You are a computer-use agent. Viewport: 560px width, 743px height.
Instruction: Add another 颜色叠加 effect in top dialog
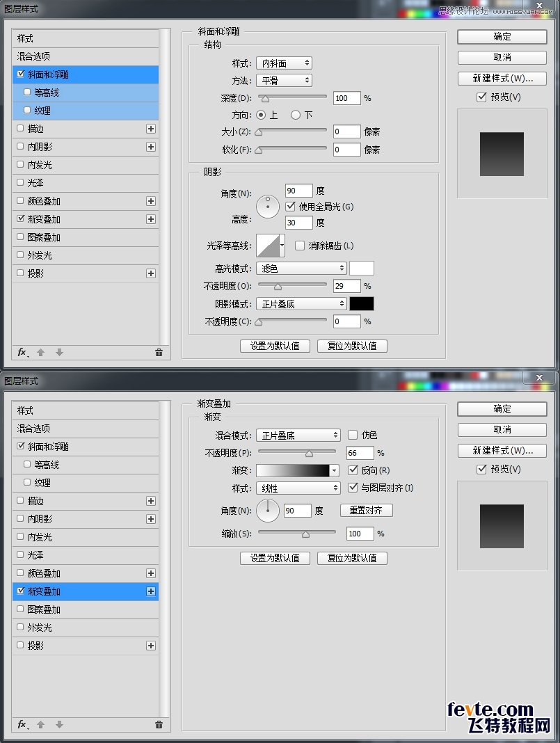pyautogui.click(x=151, y=201)
